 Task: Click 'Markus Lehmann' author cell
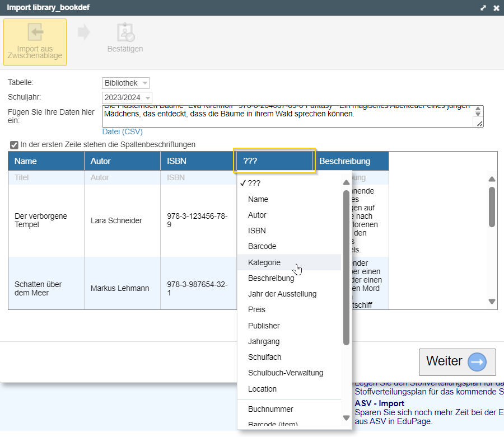pyautogui.click(x=122, y=283)
